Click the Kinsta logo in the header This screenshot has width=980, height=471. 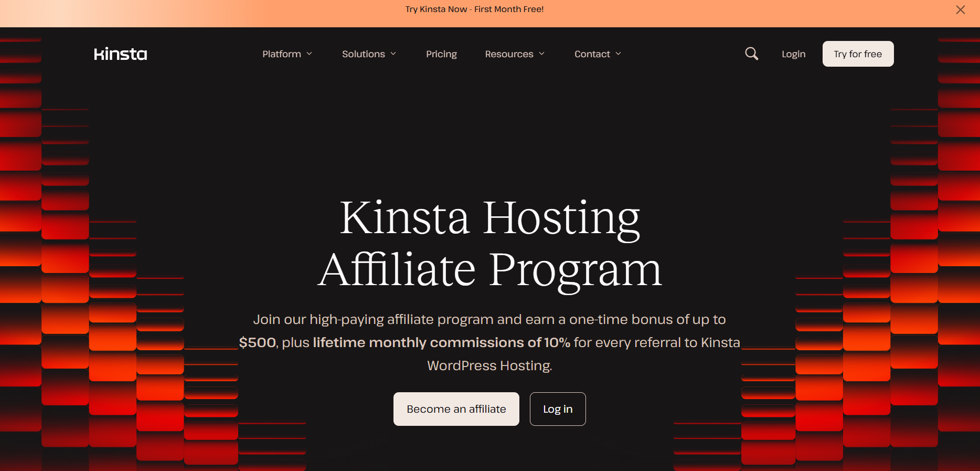120,54
